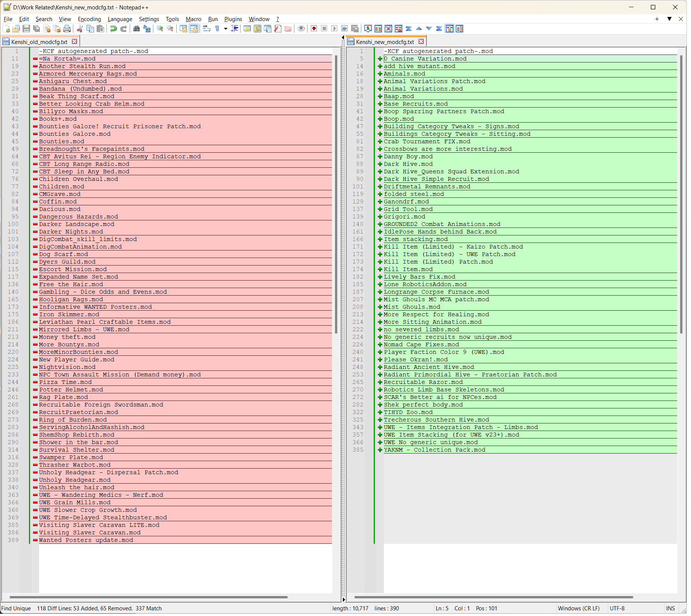Click the UTF-8 encoding in the status bar
This screenshot has width=691, height=616.
click(x=617, y=608)
